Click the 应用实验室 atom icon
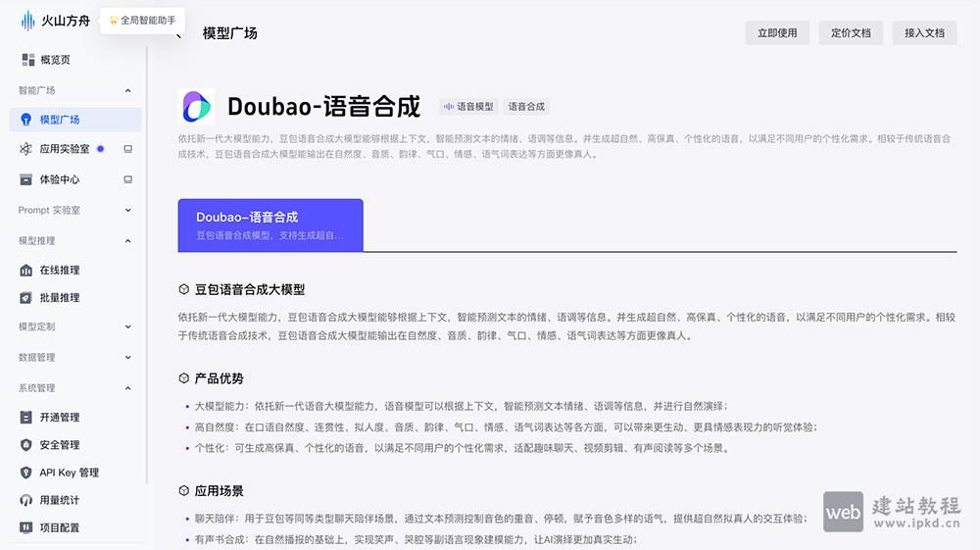The image size is (980, 550). 25,149
